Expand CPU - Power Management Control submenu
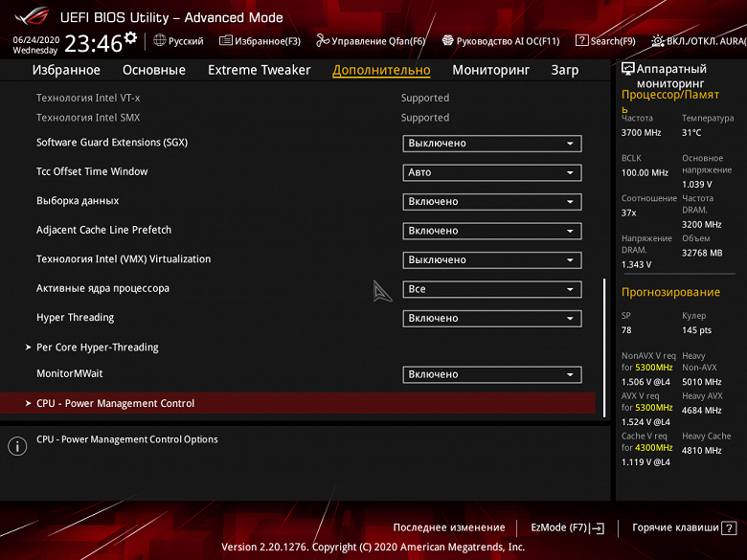The height and width of the screenshot is (560, 747). tap(298, 403)
